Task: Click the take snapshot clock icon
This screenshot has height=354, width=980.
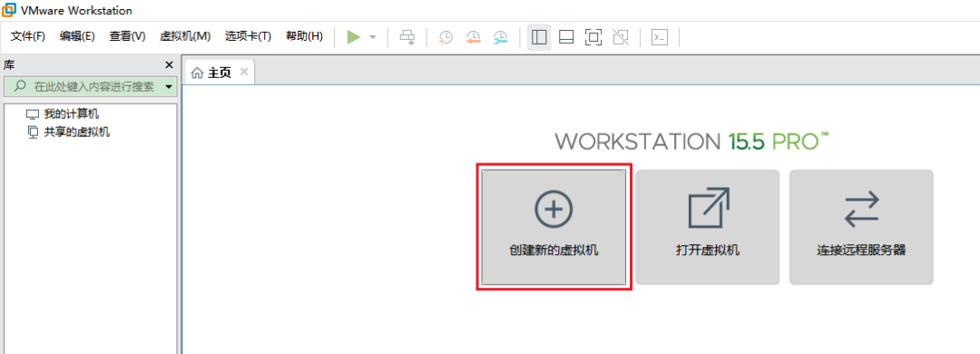Action: click(446, 37)
